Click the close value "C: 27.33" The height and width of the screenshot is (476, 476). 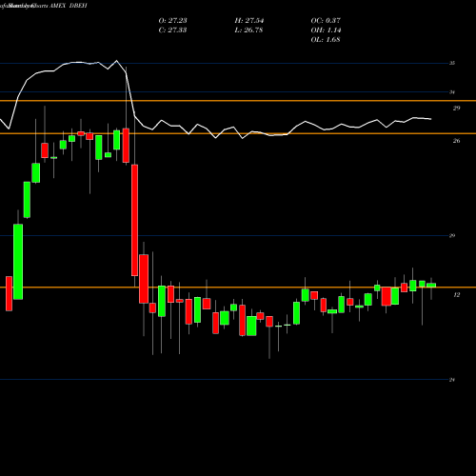tap(172, 30)
